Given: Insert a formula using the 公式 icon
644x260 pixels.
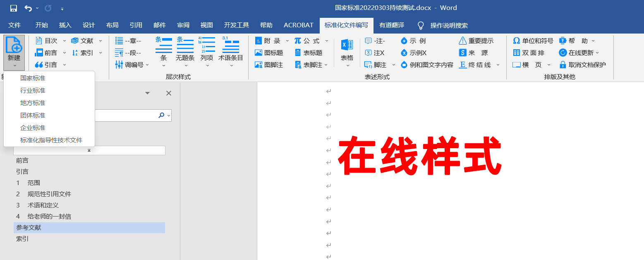Looking at the screenshot, I should click(305, 41).
